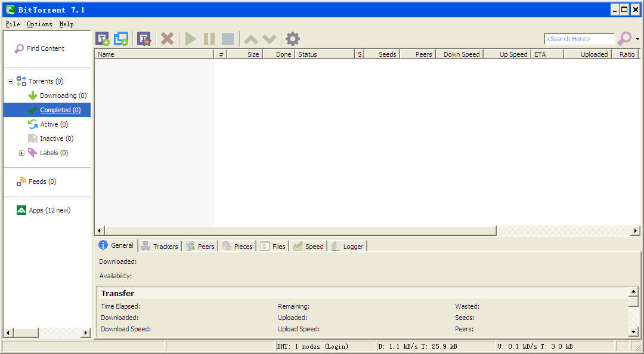Click the window resize grip icon
The width and height of the screenshot is (644, 354).
637,347
